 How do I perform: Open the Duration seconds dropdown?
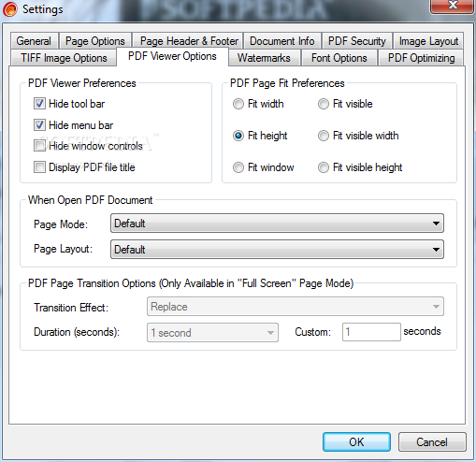coord(212,333)
